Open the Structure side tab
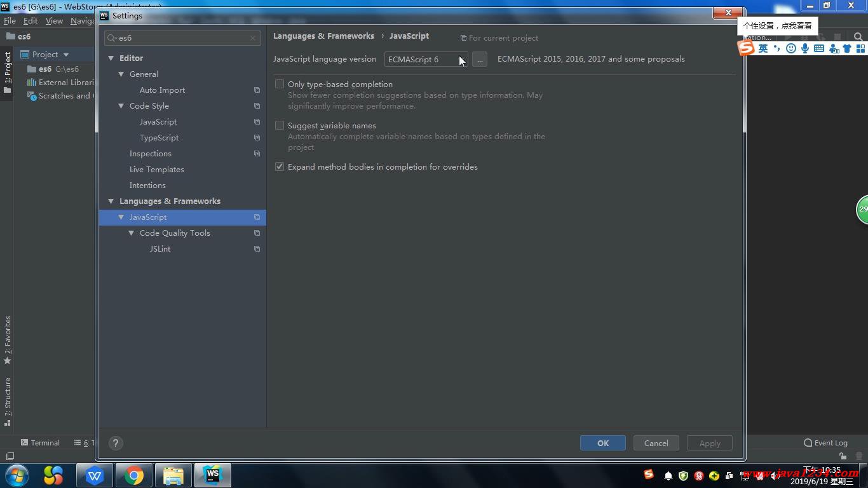 click(8, 402)
